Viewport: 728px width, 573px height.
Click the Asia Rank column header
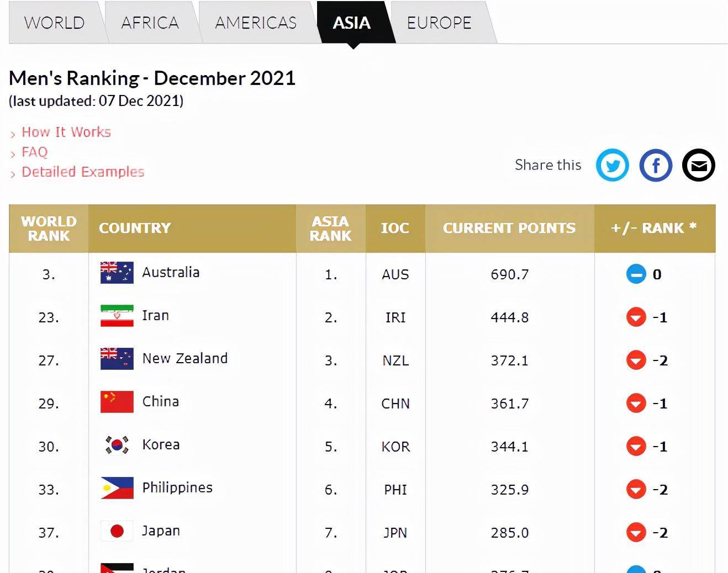tap(330, 229)
